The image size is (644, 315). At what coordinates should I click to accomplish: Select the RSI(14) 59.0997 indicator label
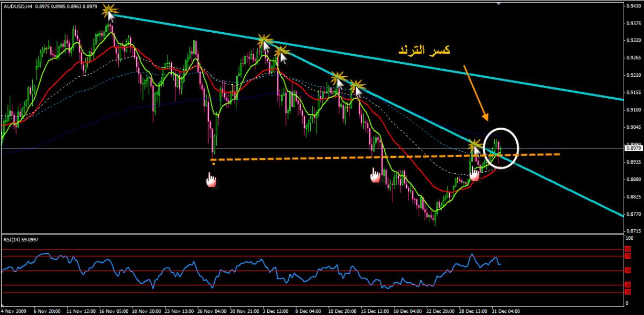point(21,239)
